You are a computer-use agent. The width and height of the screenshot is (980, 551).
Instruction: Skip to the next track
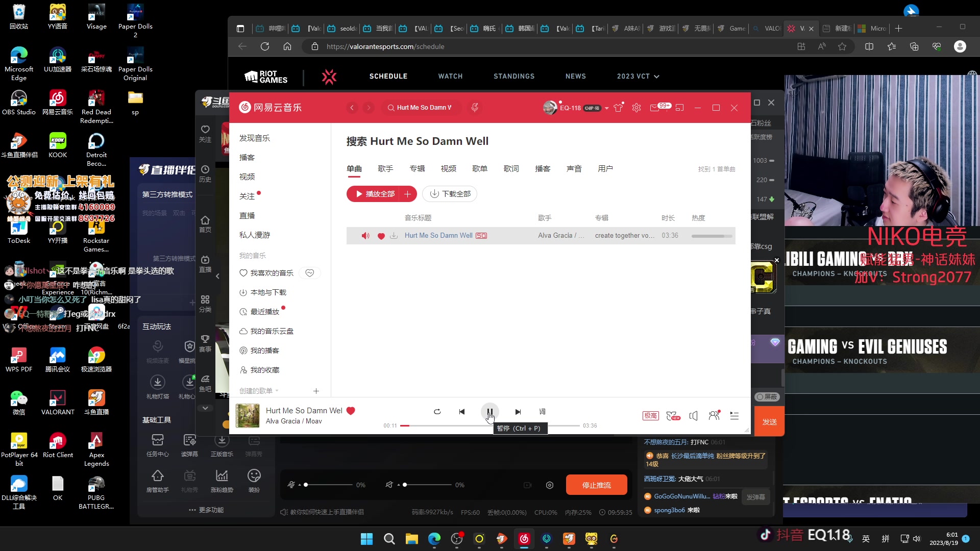pos(518,412)
